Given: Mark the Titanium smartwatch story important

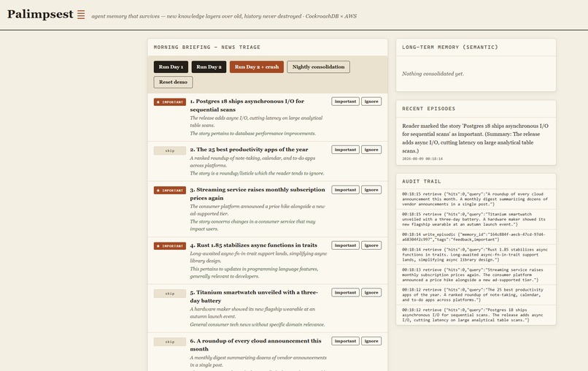Looking at the screenshot, I should tap(345, 292).
